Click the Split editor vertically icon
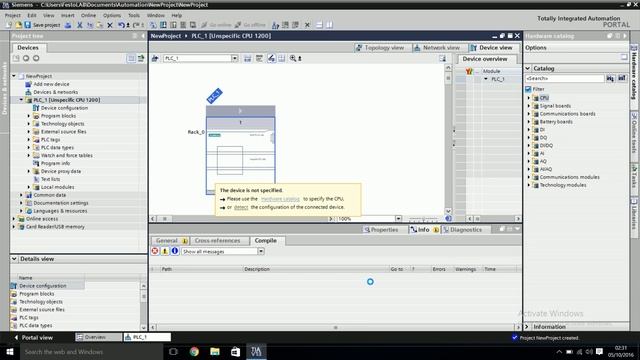 (x=329, y=25)
